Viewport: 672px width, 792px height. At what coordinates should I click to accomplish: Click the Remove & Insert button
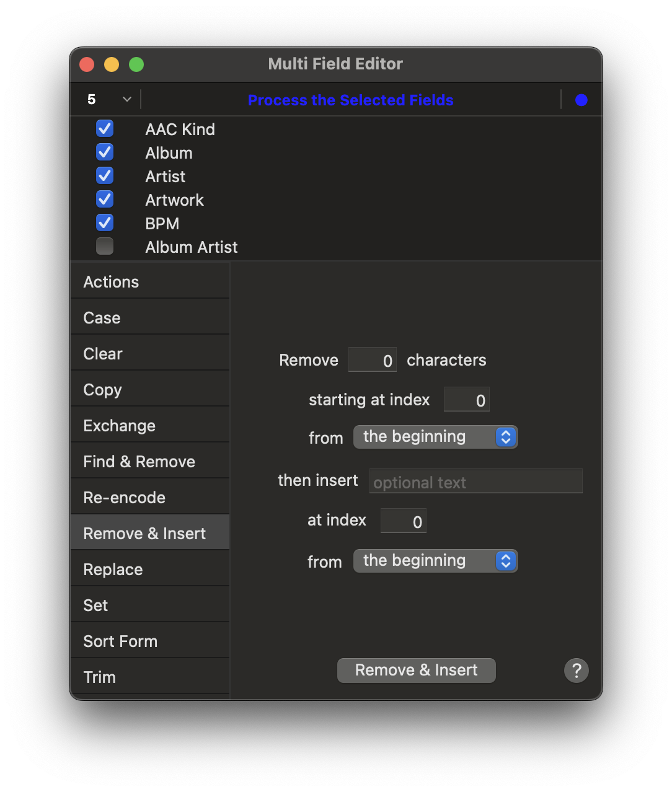[417, 670]
